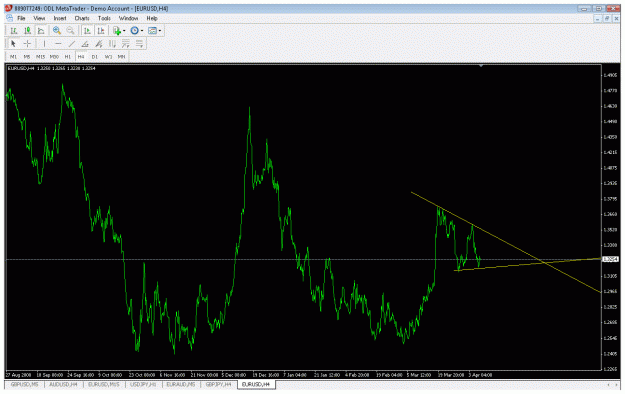Draw a vertical line tool
Image resolution: width=625 pixels, height=394 pixels.
tap(44, 43)
